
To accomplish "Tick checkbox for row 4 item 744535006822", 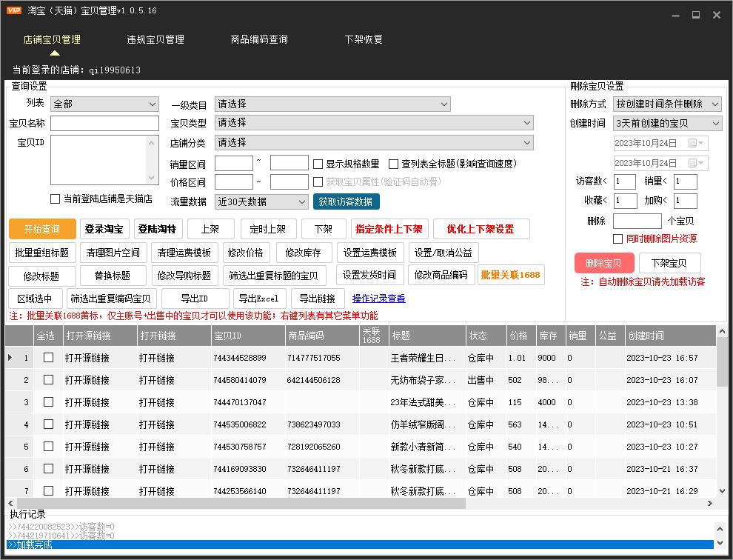I will pyautogui.click(x=48, y=424).
